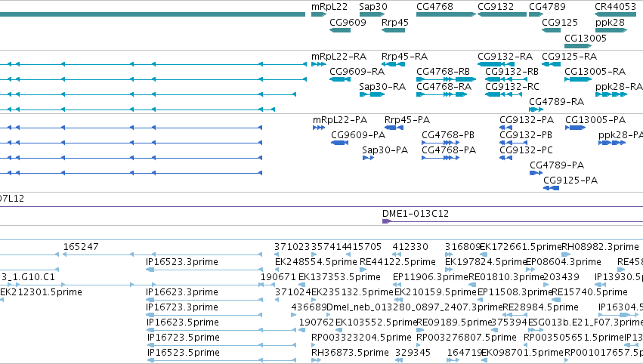Click transcript CG13005-RA

pyautogui.click(x=595, y=71)
